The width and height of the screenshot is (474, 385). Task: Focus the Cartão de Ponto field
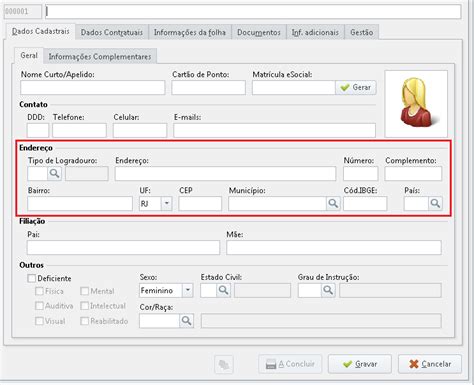click(209, 88)
